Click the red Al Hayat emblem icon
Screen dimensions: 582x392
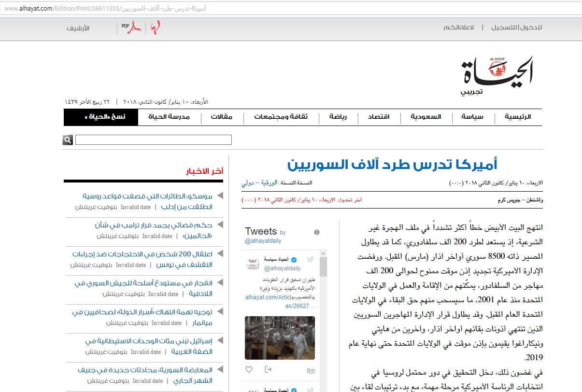pyautogui.click(x=155, y=28)
